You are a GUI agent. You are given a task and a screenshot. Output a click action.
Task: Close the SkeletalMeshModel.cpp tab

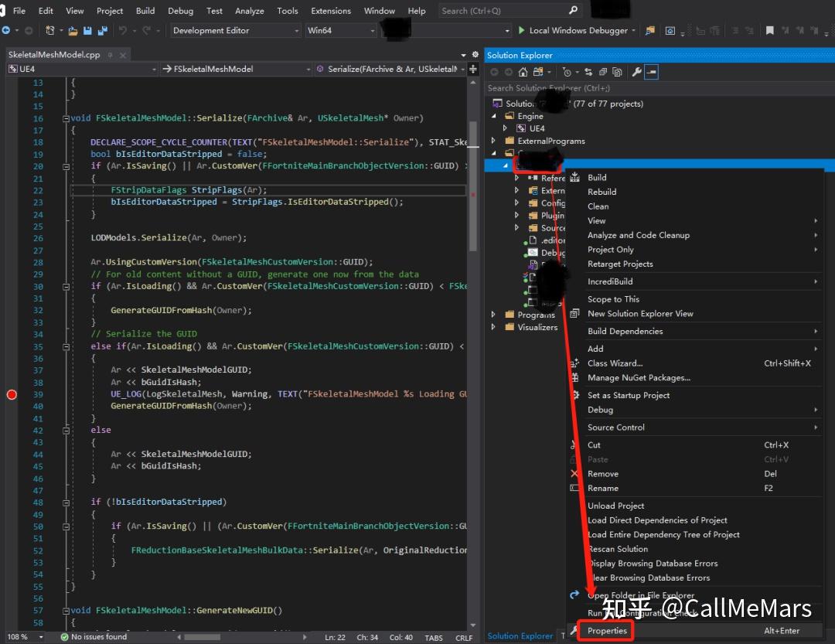pos(123,55)
